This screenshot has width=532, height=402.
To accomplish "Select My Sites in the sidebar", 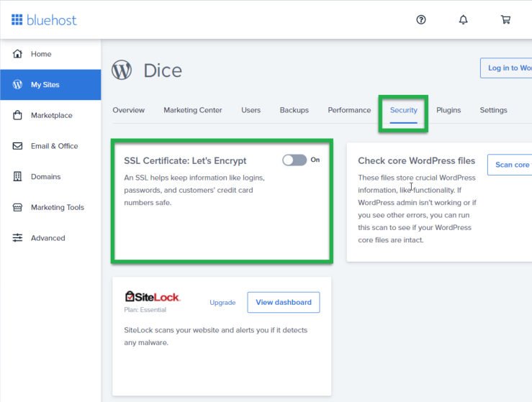I will coord(50,85).
